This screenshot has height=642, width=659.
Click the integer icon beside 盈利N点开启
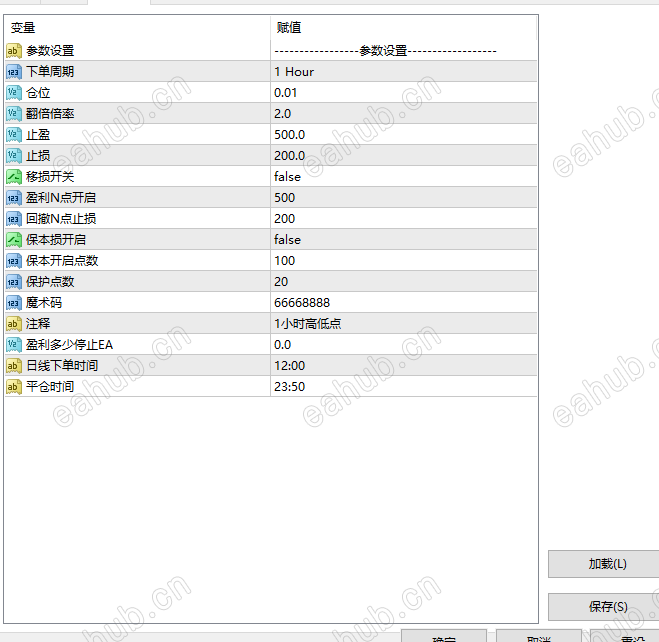tap(13, 198)
